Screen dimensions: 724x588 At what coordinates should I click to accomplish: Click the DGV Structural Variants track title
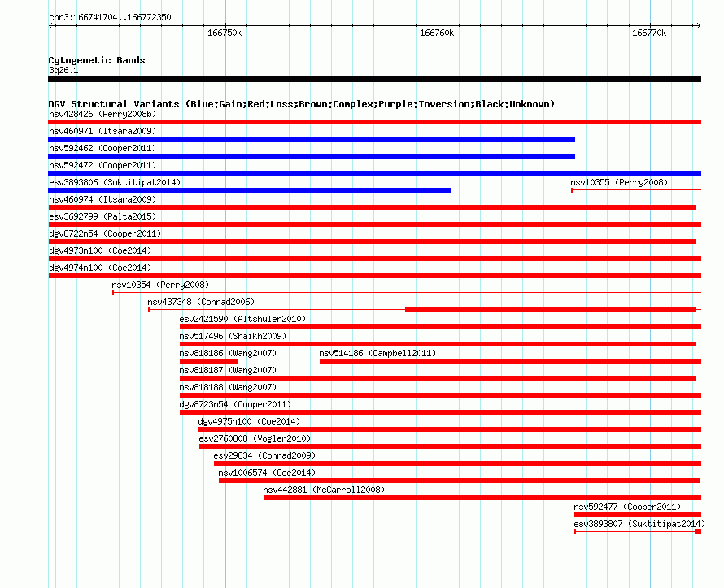pos(302,104)
